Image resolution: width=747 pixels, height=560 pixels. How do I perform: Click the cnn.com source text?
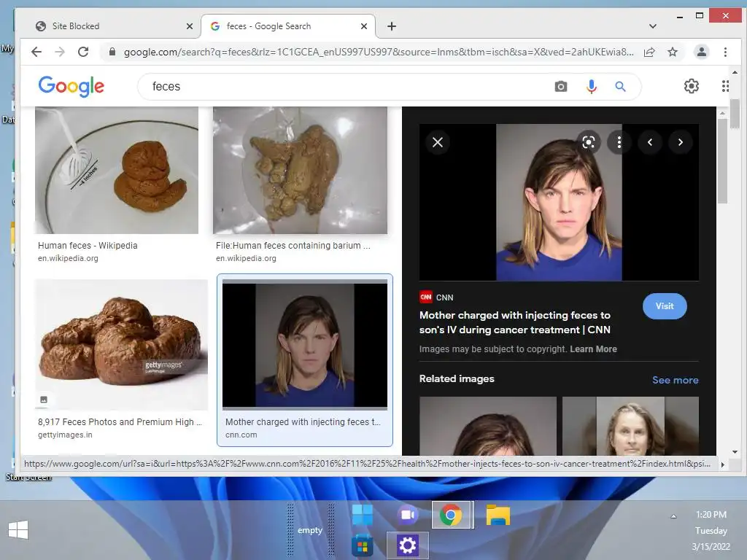[241, 435]
